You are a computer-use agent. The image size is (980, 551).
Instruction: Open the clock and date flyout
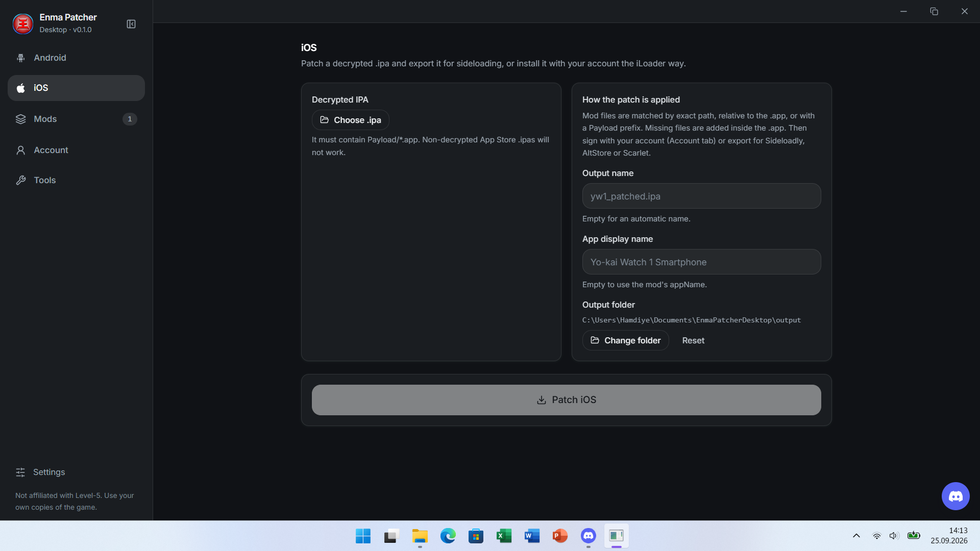click(949, 536)
